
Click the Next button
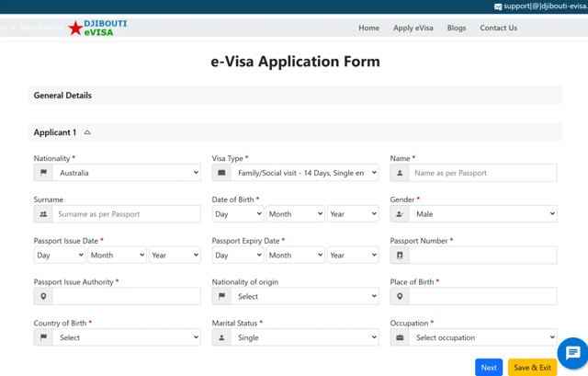click(x=489, y=367)
